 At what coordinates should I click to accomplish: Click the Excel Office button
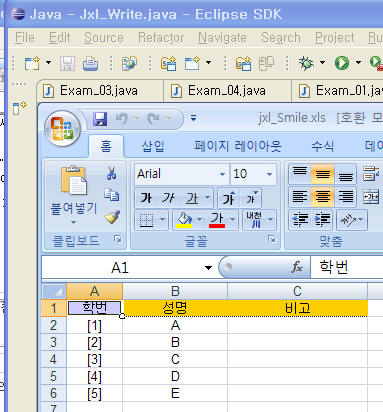(x=62, y=128)
